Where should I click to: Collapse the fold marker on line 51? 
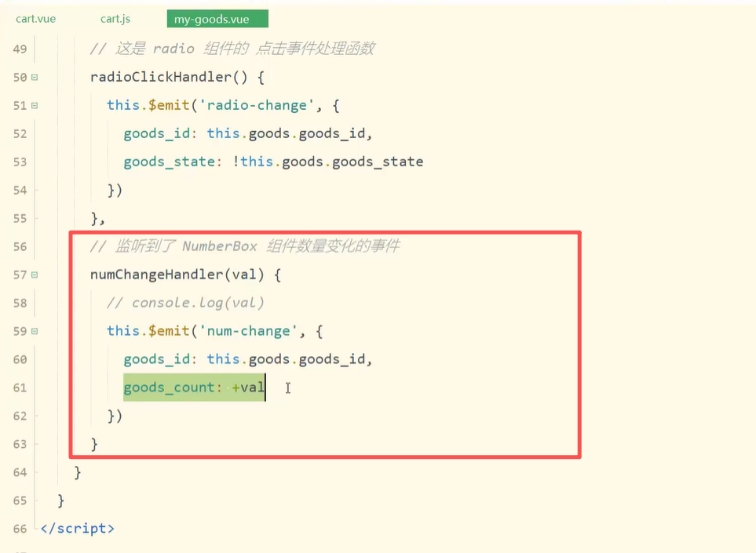click(35, 105)
